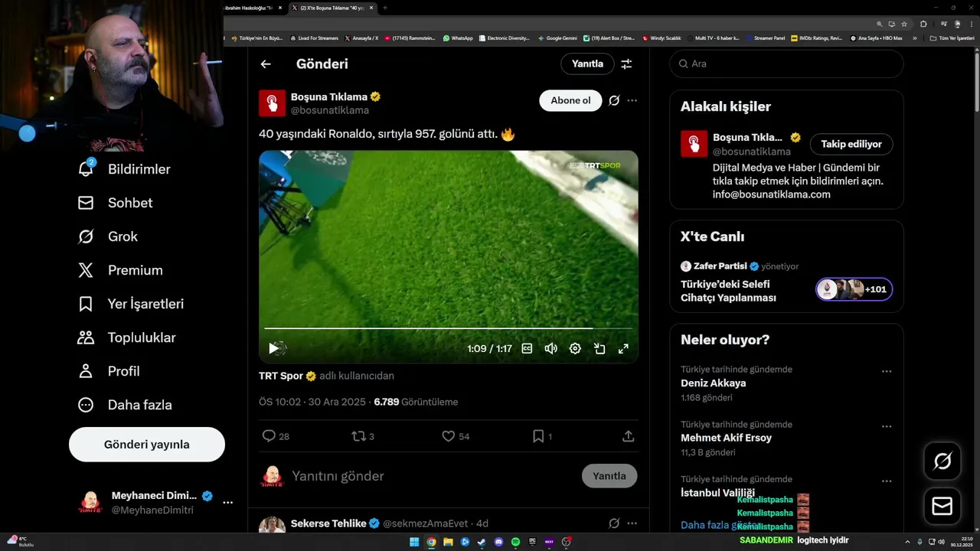
Task: Open floating messages envelope button
Action: click(x=942, y=507)
